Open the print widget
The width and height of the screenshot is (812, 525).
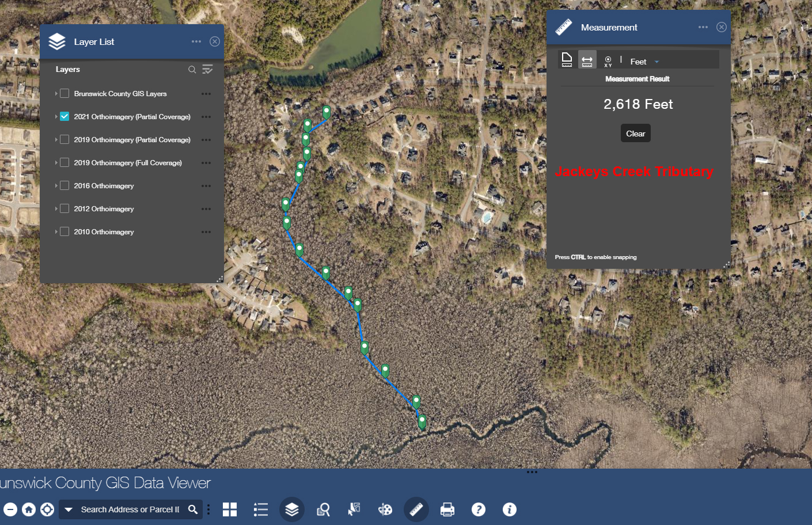447,509
